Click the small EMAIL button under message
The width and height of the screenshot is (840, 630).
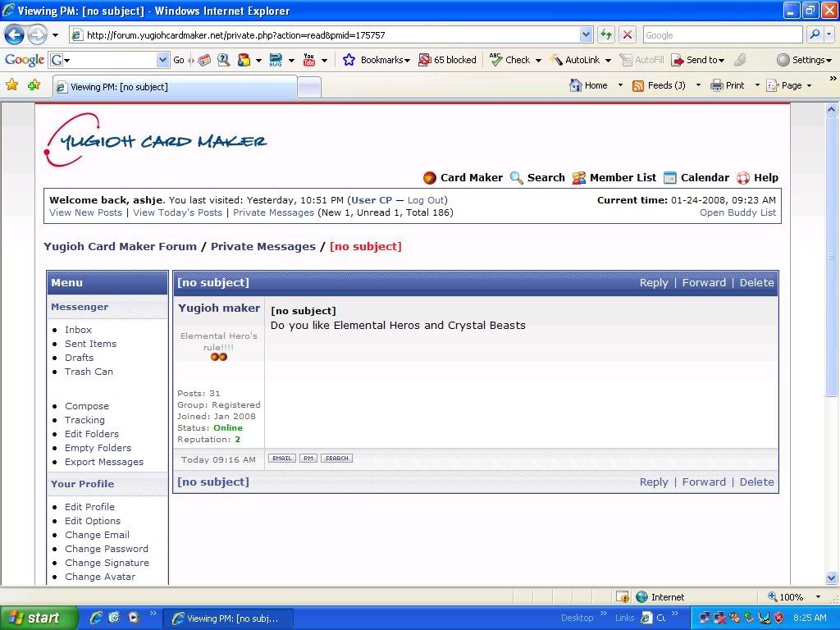tap(282, 459)
